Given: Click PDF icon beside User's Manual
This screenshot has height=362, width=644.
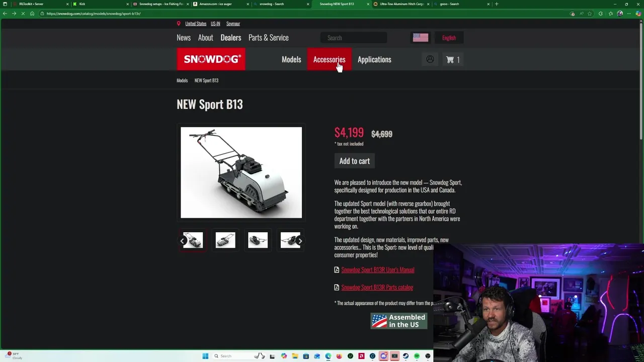Looking at the screenshot, I should coord(337,270).
